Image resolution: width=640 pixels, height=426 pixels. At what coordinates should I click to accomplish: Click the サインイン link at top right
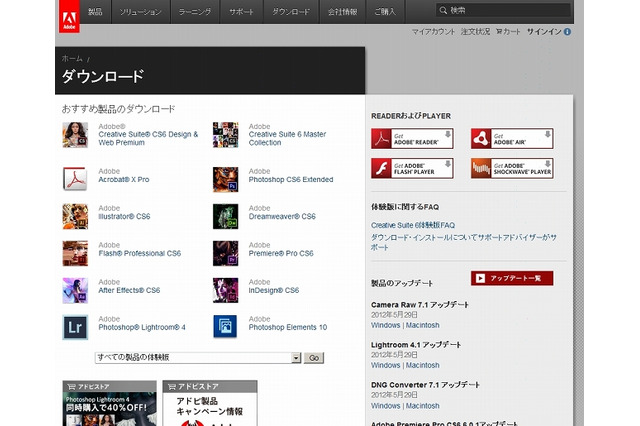click(x=543, y=32)
